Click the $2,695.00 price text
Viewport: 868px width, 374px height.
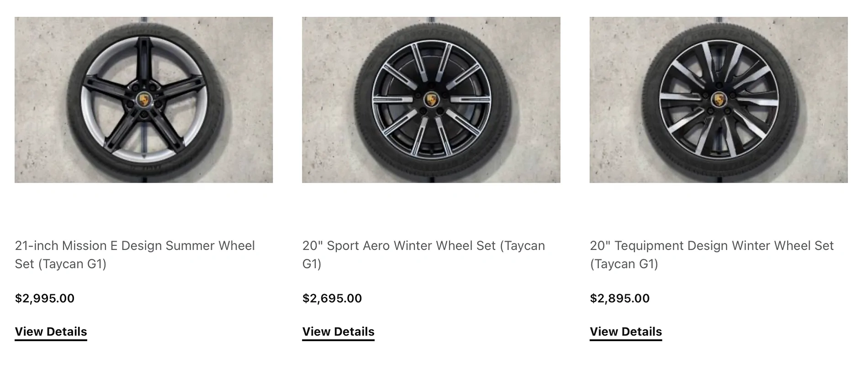[x=332, y=298]
